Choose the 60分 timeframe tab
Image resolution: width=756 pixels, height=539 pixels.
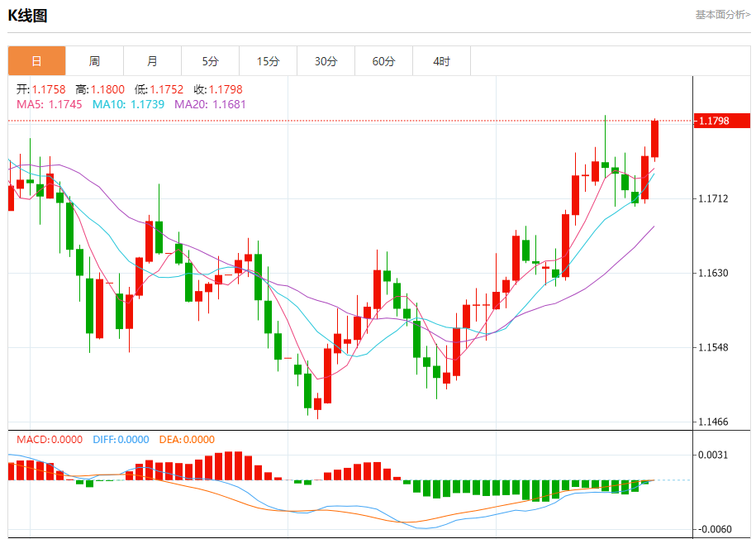pyautogui.click(x=383, y=61)
